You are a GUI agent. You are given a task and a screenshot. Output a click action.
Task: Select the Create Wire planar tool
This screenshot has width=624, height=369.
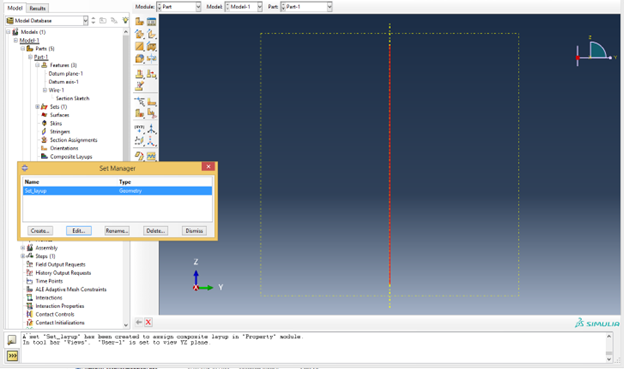(x=139, y=47)
